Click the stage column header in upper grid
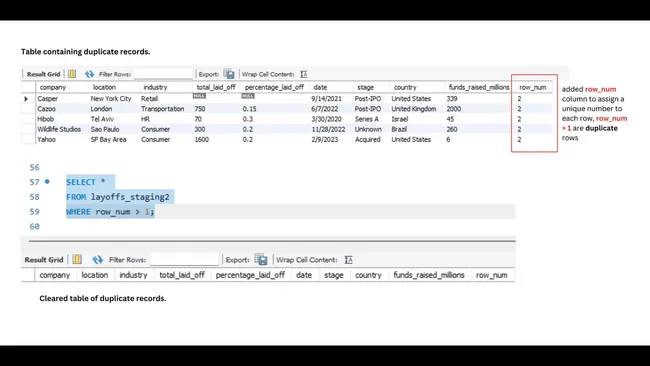 point(366,87)
